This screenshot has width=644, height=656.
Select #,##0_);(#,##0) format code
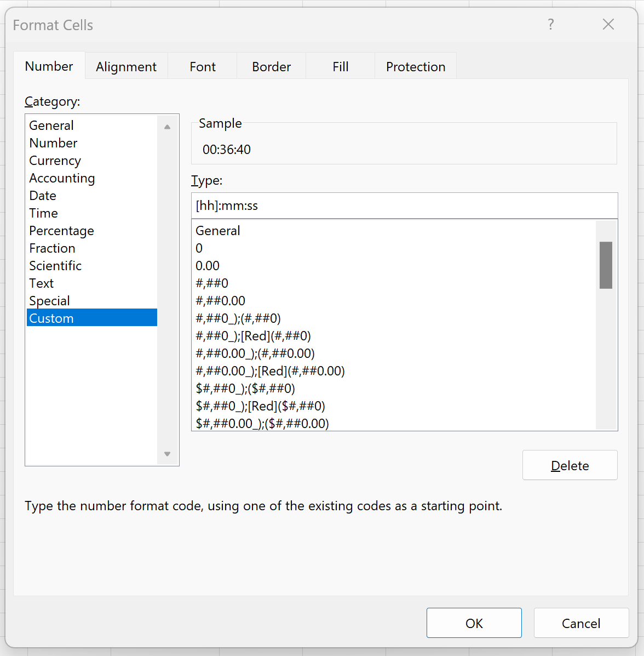(x=394, y=318)
